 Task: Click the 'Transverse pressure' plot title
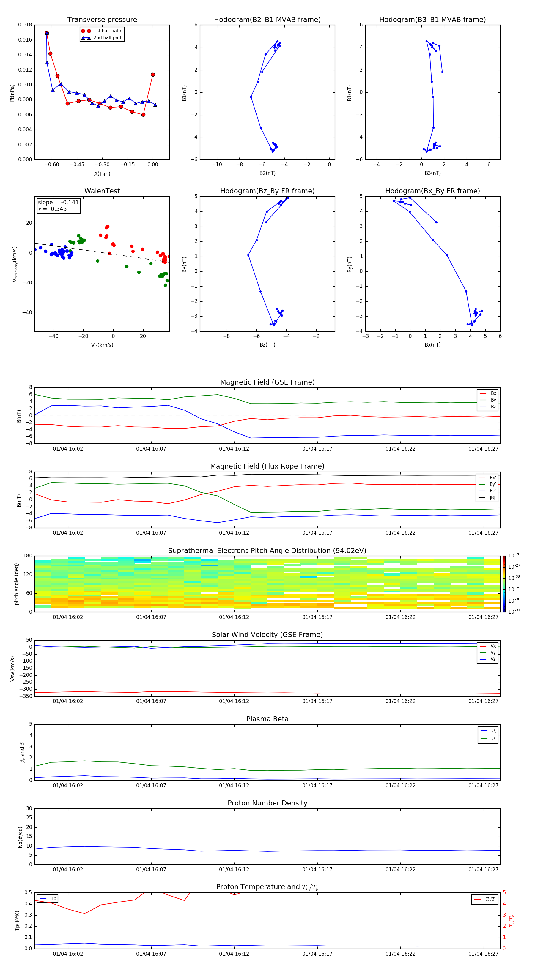(102, 19)
